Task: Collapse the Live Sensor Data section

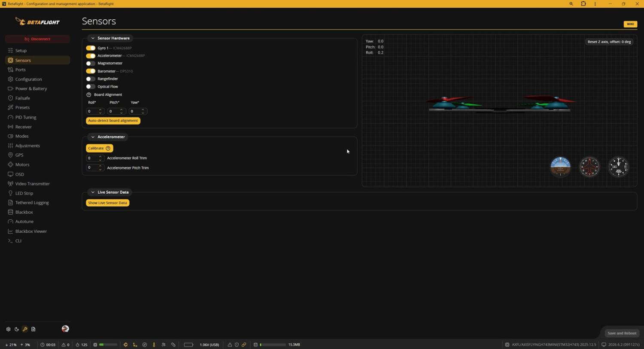Action: click(93, 192)
